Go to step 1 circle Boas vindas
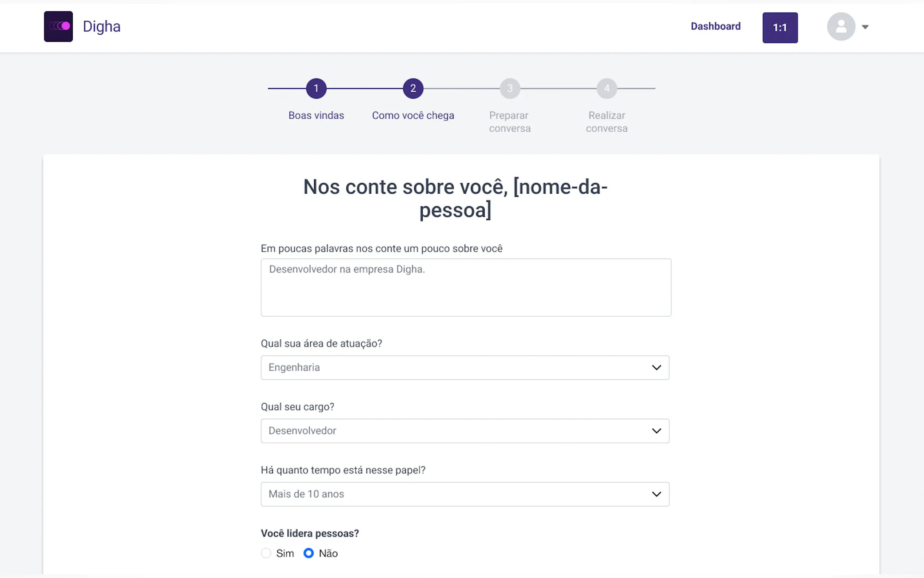This screenshot has height=578, width=924. [316, 88]
